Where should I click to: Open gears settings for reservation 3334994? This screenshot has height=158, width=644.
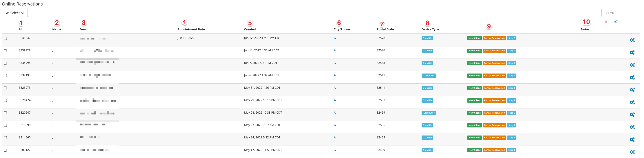click(x=632, y=65)
